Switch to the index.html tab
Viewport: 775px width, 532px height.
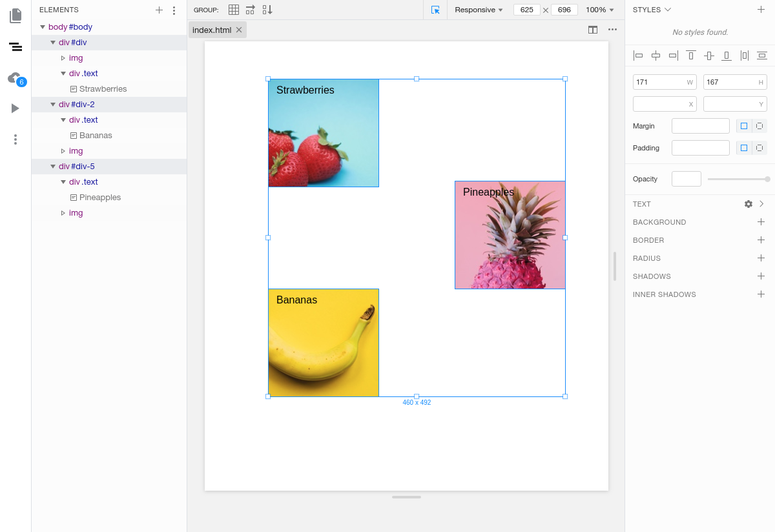click(x=213, y=29)
